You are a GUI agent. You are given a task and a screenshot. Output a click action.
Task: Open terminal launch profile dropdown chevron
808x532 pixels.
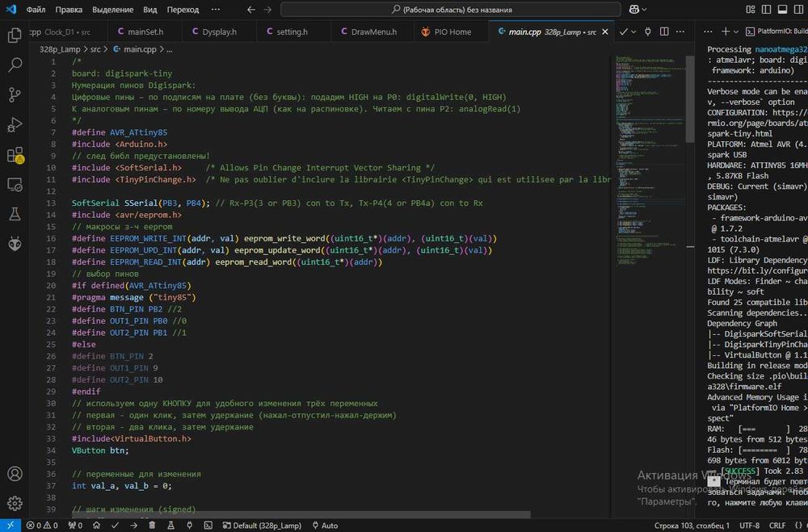pos(736,31)
